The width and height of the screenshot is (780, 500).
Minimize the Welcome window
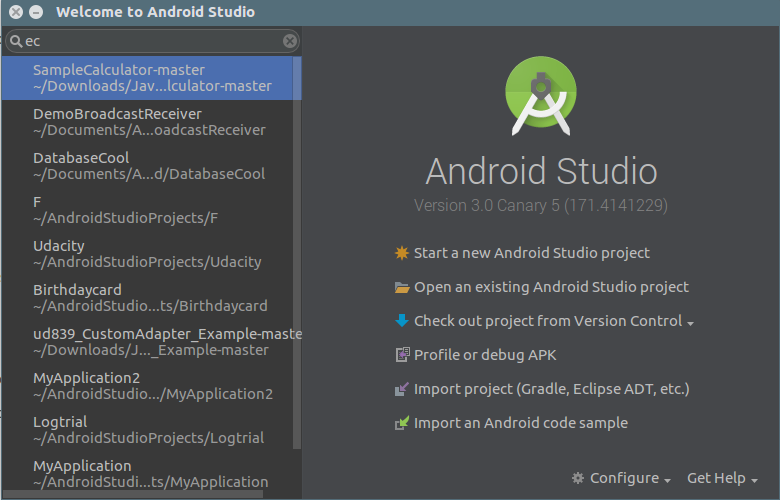(36, 12)
